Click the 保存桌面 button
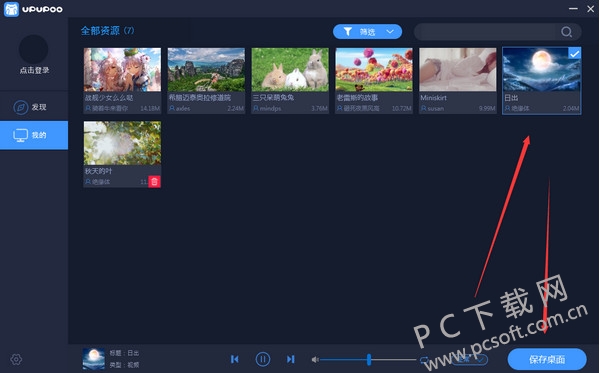 click(547, 360)
